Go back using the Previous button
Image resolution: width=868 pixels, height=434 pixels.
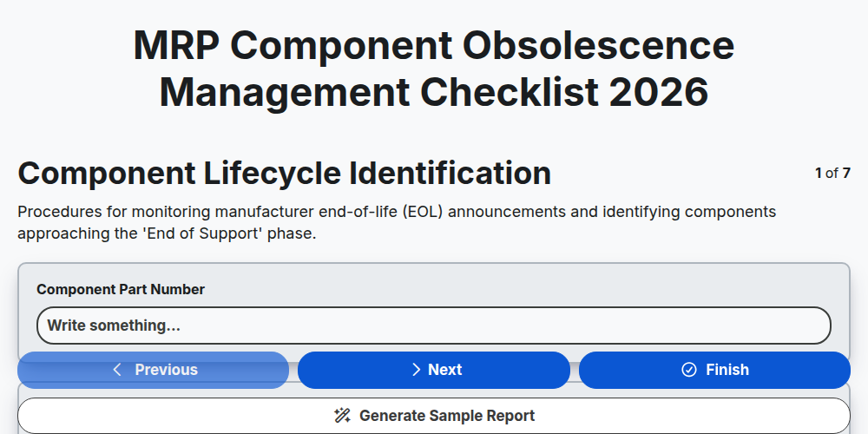(x=154, y=370)
